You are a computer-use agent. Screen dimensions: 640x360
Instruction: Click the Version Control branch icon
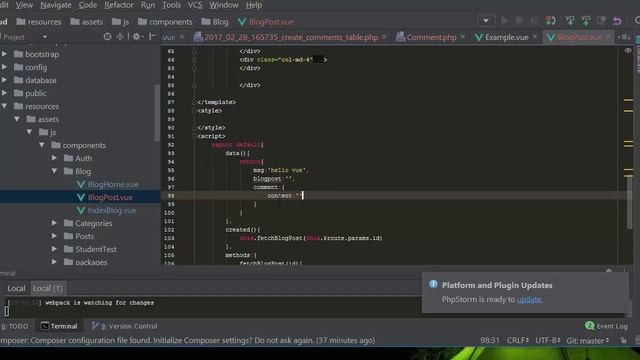click(95, 326)
